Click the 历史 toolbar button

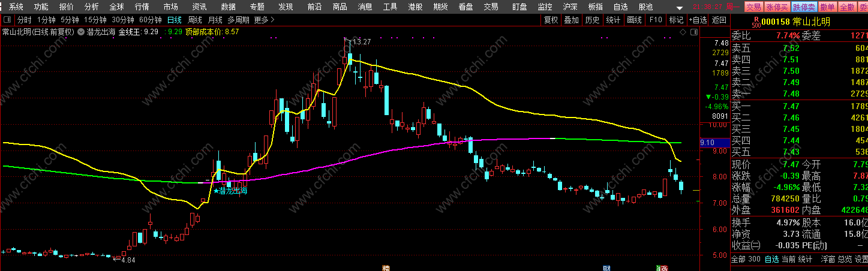pos(592,20)
